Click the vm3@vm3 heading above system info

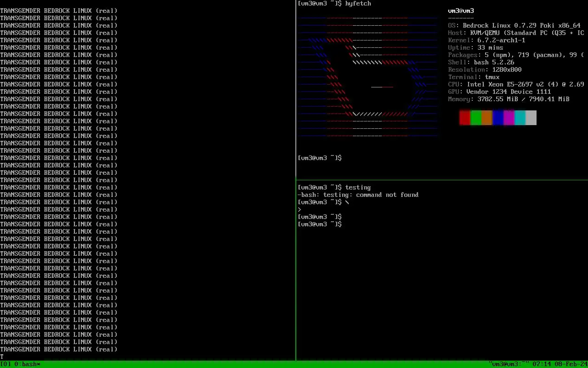461,11
